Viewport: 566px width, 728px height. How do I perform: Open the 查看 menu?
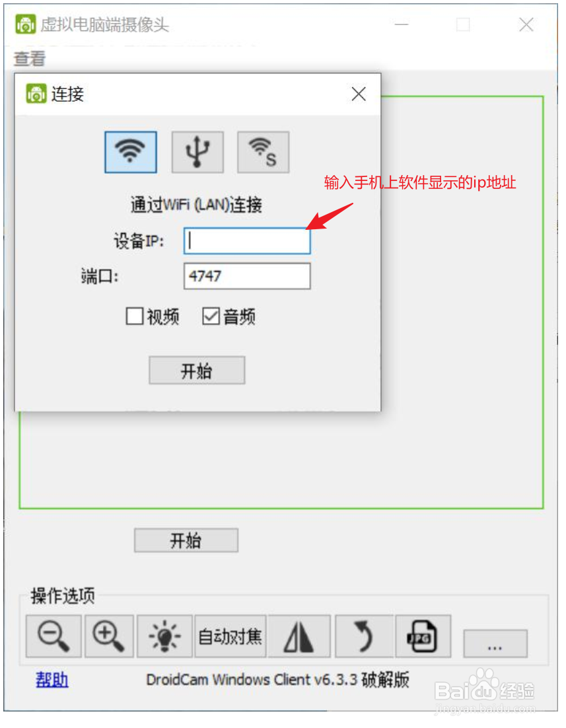click(30, 59)
